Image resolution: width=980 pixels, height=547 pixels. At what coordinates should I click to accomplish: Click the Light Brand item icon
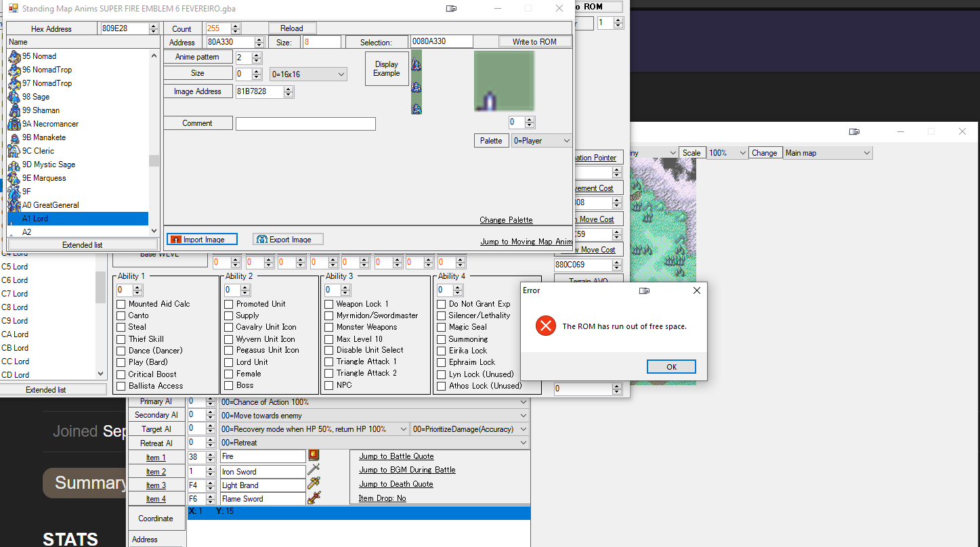tap(314, 484)
